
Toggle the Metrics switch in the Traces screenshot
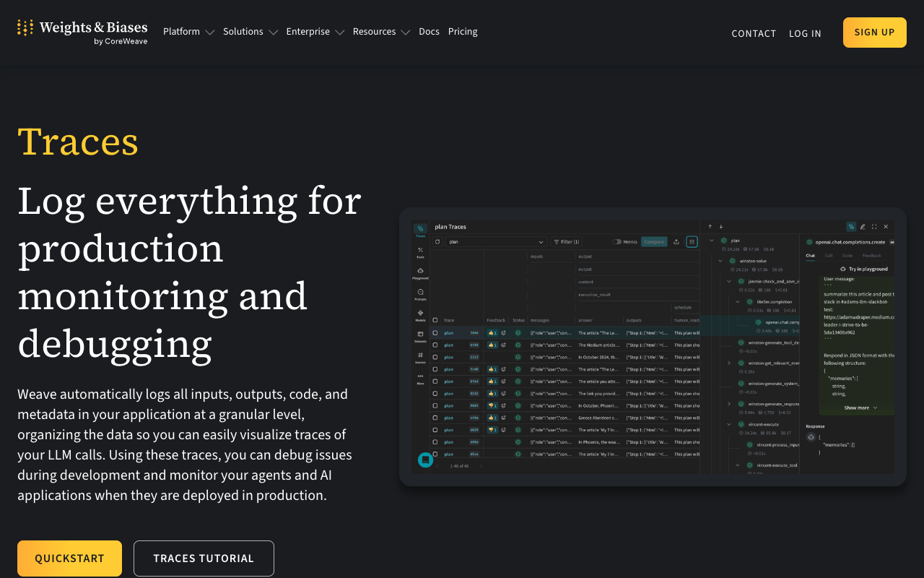pos(616,242)
